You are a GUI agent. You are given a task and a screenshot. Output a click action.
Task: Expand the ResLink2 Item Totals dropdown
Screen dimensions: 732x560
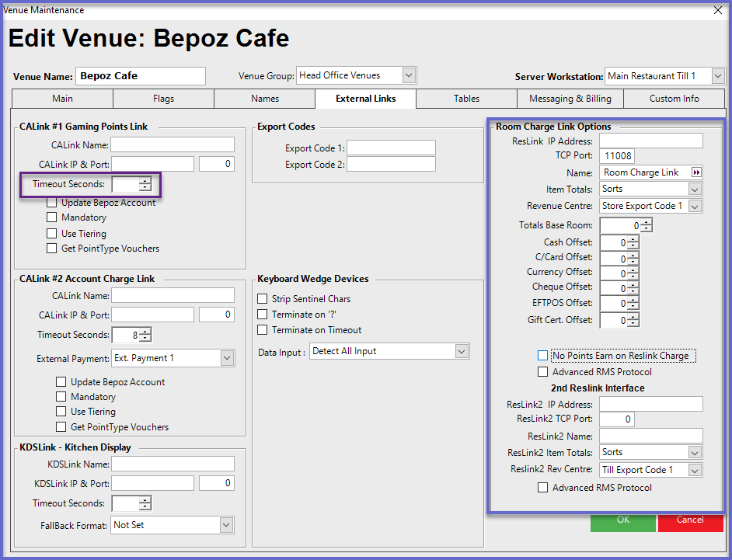(695, 452)
